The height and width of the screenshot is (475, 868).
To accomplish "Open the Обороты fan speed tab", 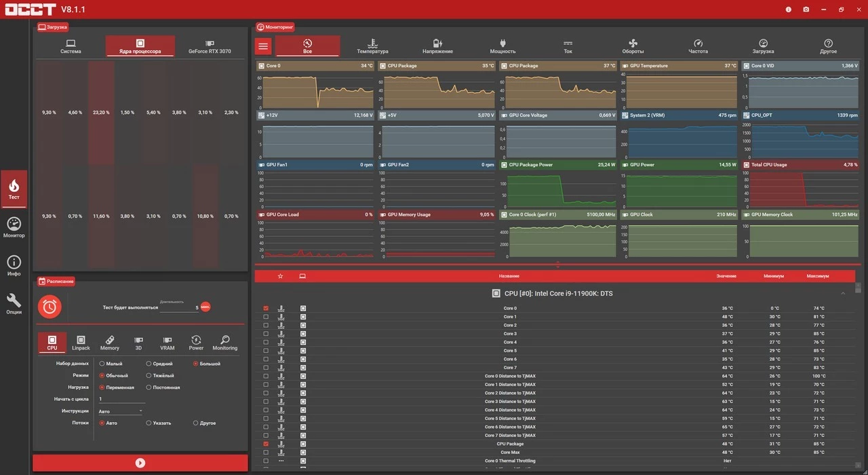I will [633, 46].
